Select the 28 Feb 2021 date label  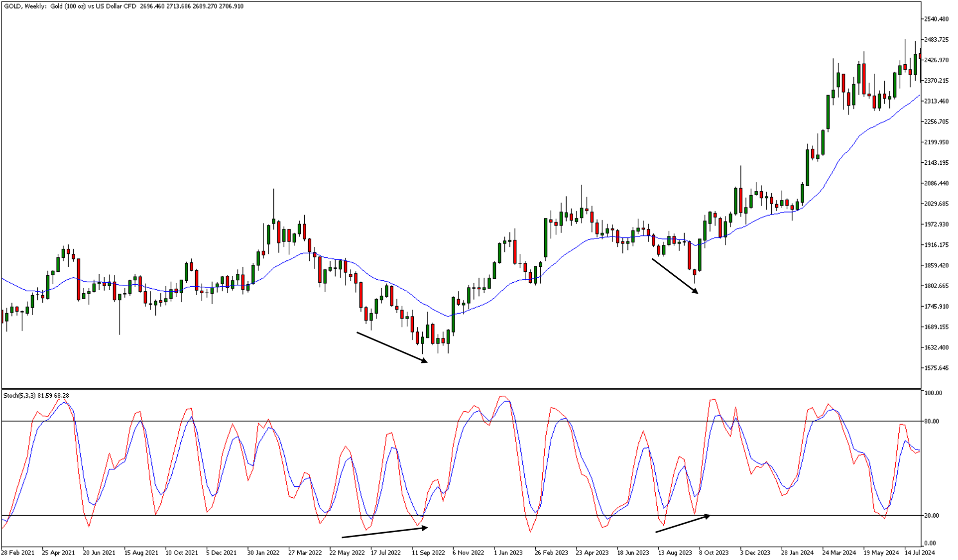(x=18, y=553)
